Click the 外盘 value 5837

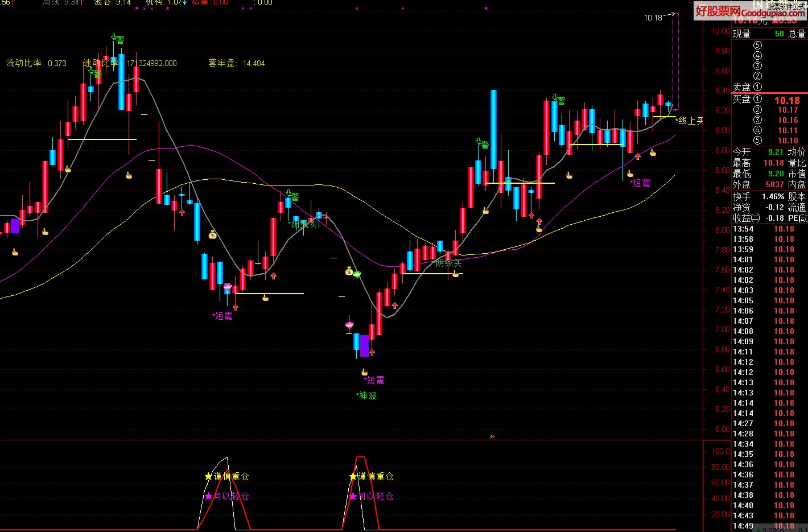click(774, 184)
